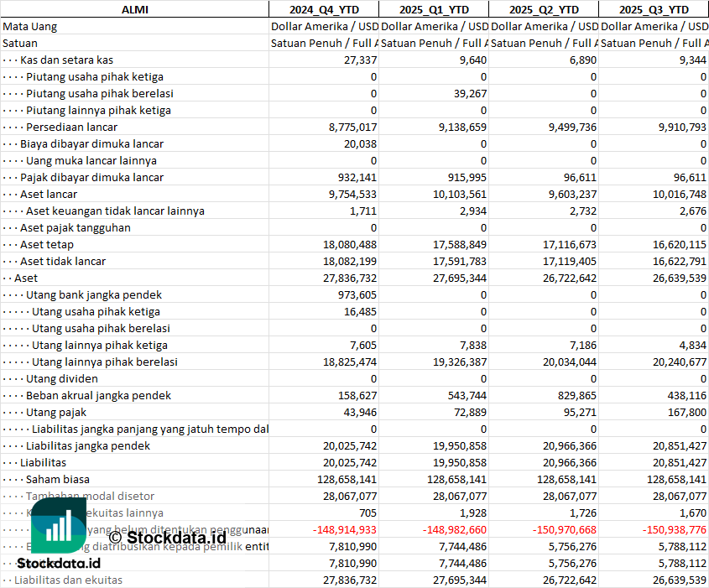Select the Liabilitas dan ekuitas row label
This screenshot has width=709, height=588.
(x=68, y=580)
